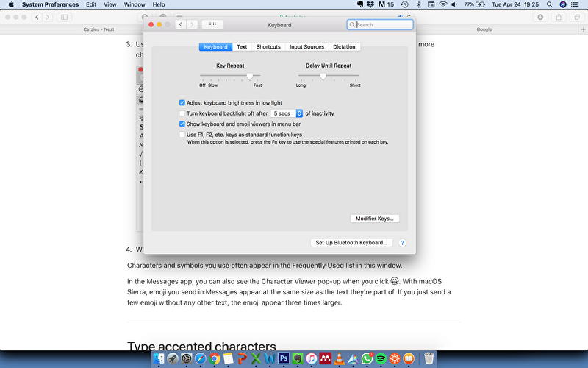Open WhatsApp from the dock
This screenshot has height=368, width=588.
coord(367,359)
